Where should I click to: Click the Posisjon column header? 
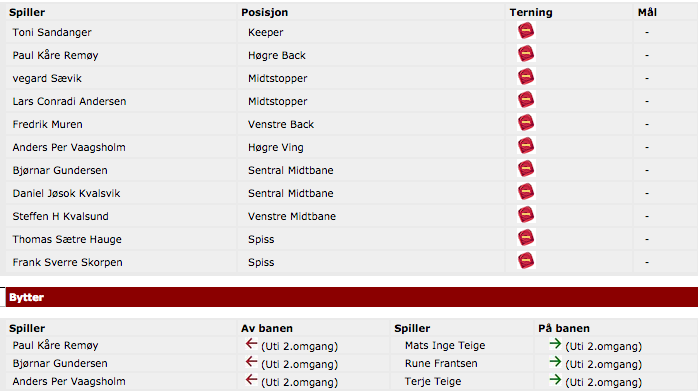(x=264, y=12)
